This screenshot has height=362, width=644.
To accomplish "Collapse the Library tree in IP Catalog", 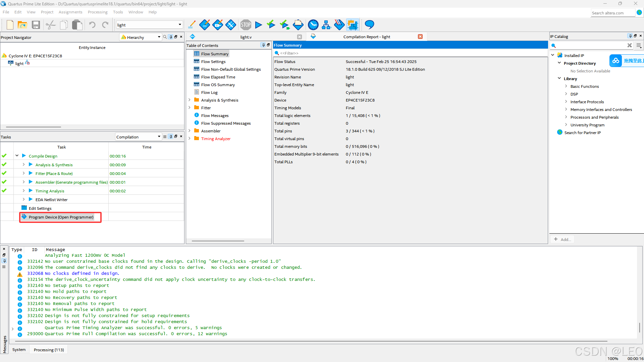I will [x=559, y=78].
